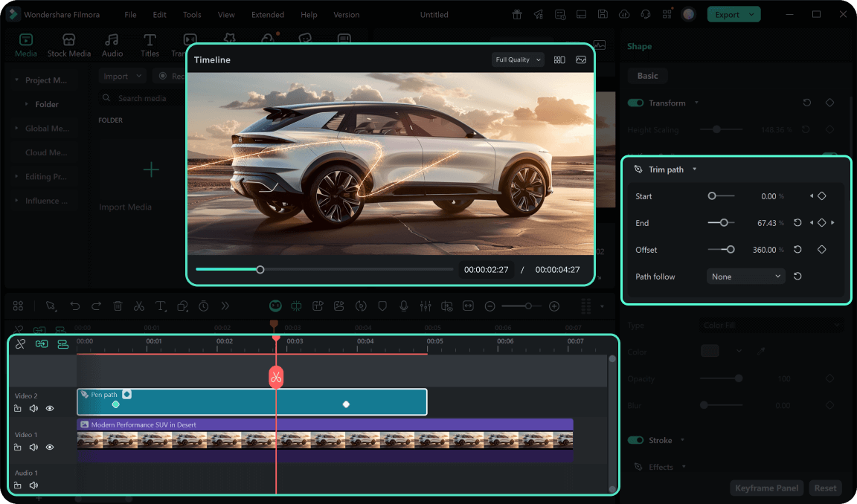
Task: Reset the End trim path value
Action: pyautogui.click(x=797, y=223)
